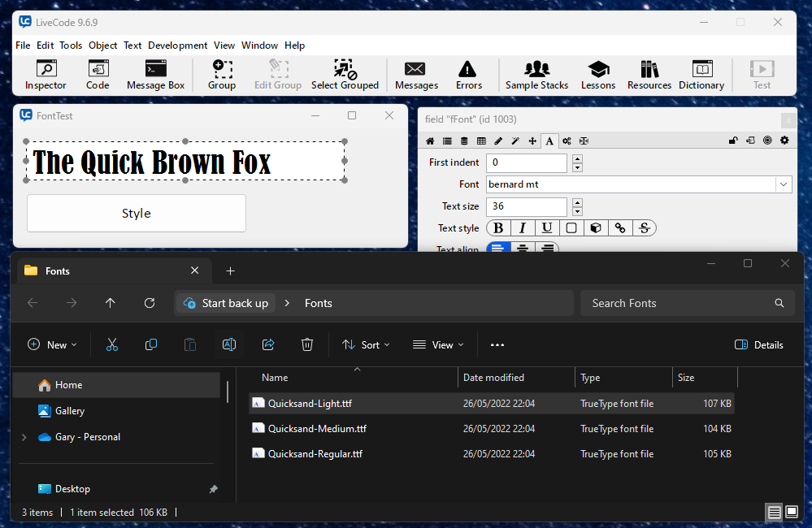Click the Delete trash icon in Explorer
This screenshot has height=528, width=812.
tap(307, 344)
